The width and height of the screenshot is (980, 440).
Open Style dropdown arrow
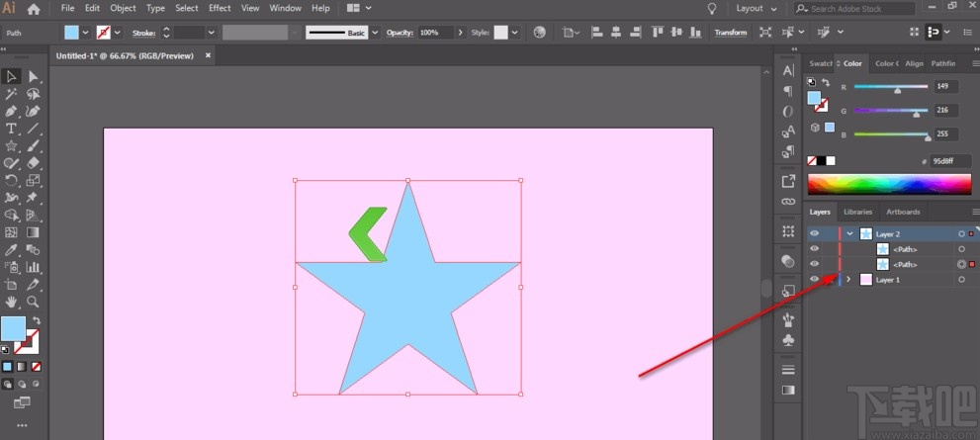[515, 33]
